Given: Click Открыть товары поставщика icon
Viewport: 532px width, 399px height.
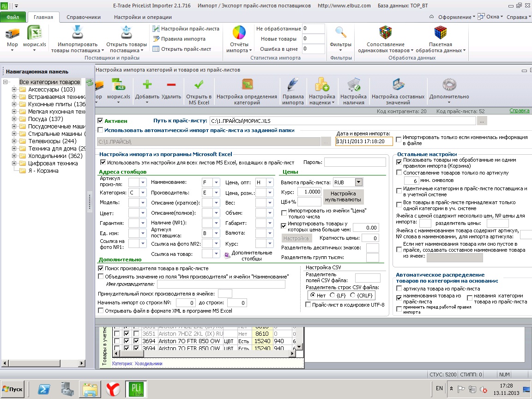Looking at the screenshot, I should click(126, 33).
